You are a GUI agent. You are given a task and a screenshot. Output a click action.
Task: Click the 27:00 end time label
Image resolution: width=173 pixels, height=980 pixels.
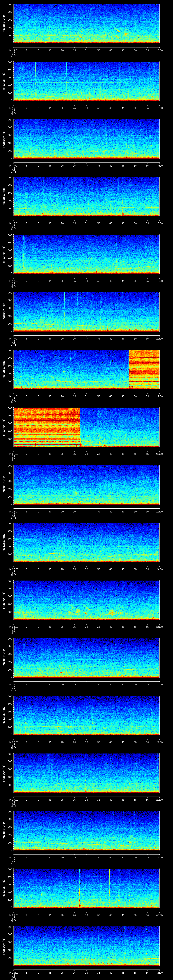[159, 742]
